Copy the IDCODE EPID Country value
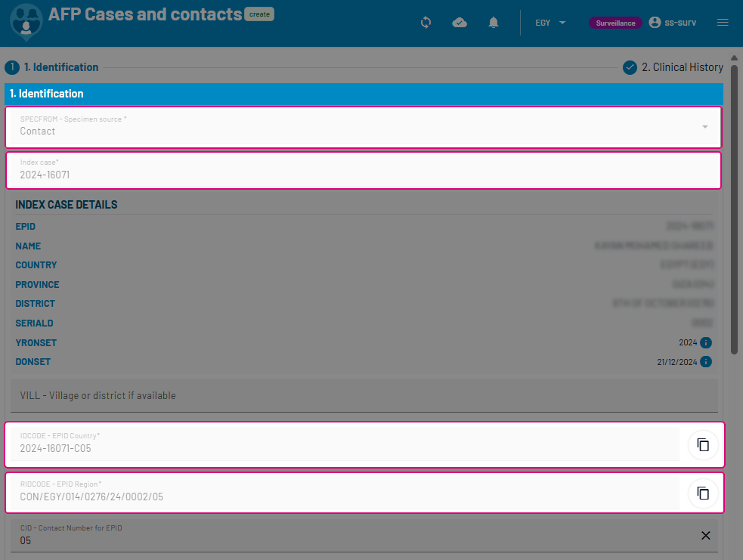743x560 pixels. [703, 444]
